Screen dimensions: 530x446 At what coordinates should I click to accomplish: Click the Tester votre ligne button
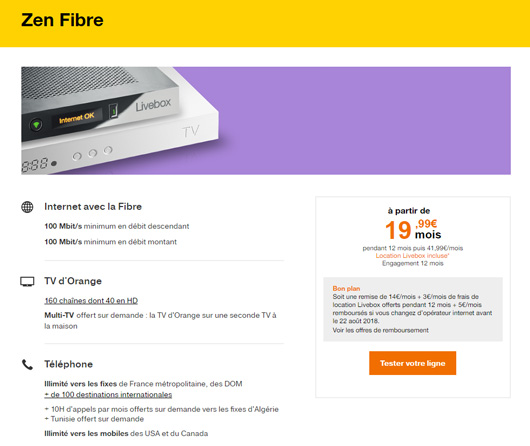tap(412, 363)
